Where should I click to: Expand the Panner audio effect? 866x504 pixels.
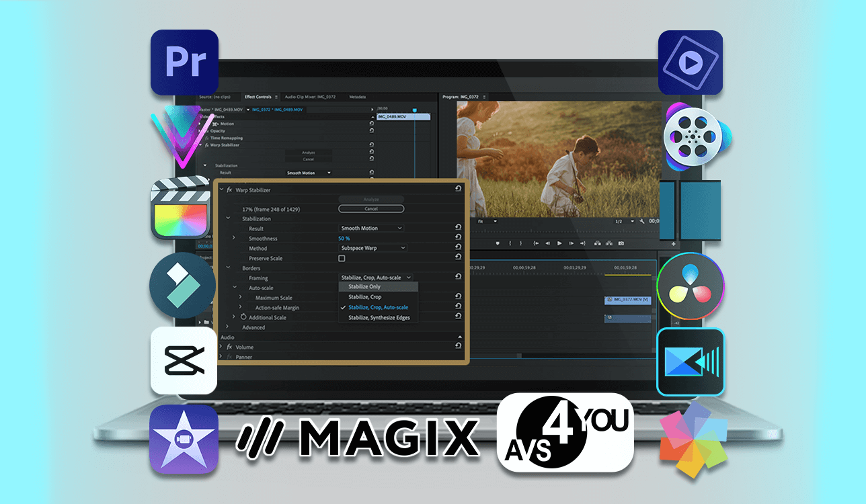(221, 356)
